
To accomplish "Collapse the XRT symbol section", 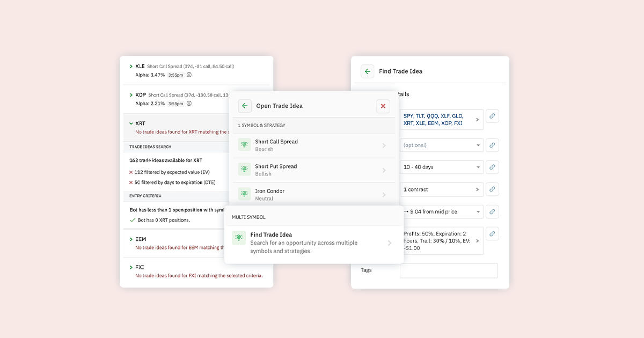I will 131,123.
